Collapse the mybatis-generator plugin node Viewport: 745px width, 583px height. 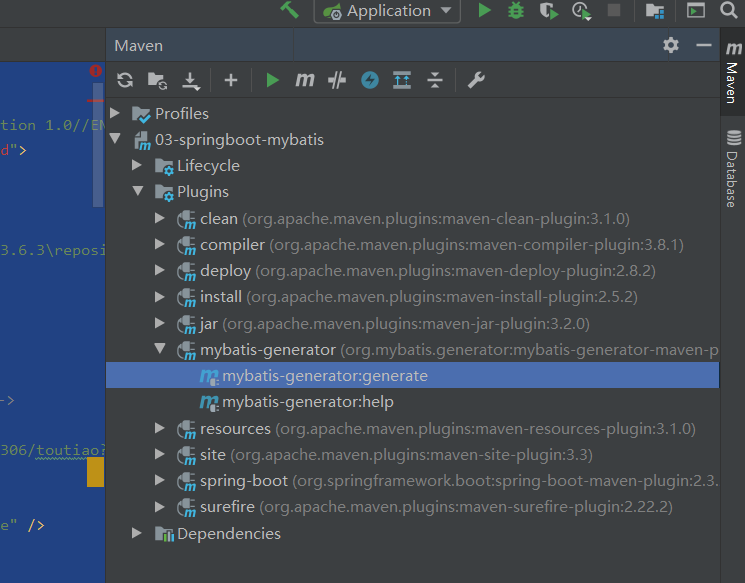click(x=160, y=349)
